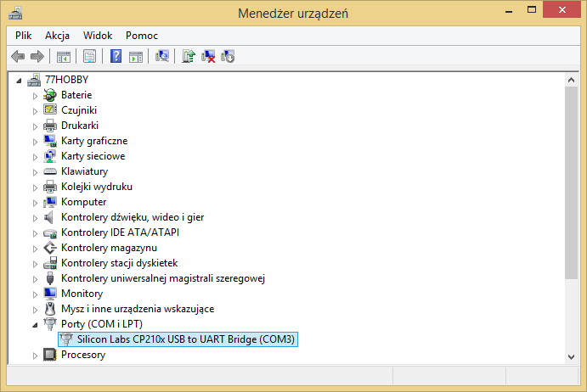Click the blue Help question mark icon
Viewport: 587px width, 392px height.
116,57
